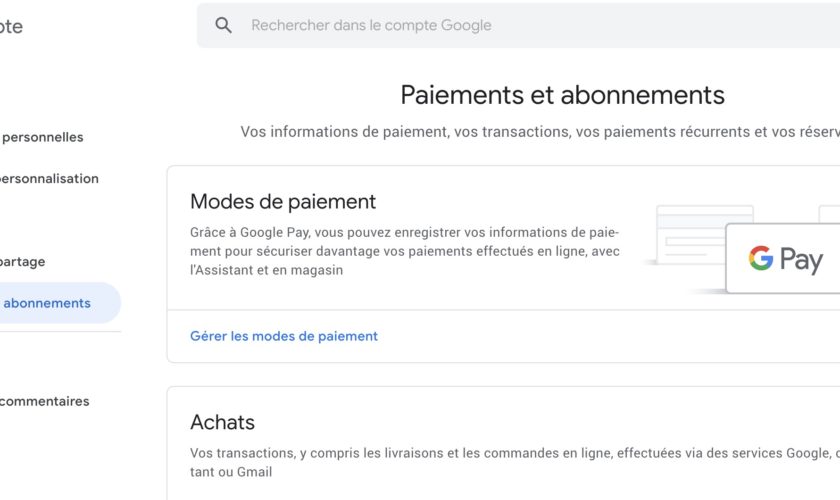Open the sidebar item ending in personnalisation
This screenshot has width=840, height=500.
click(x=48, y=179)
